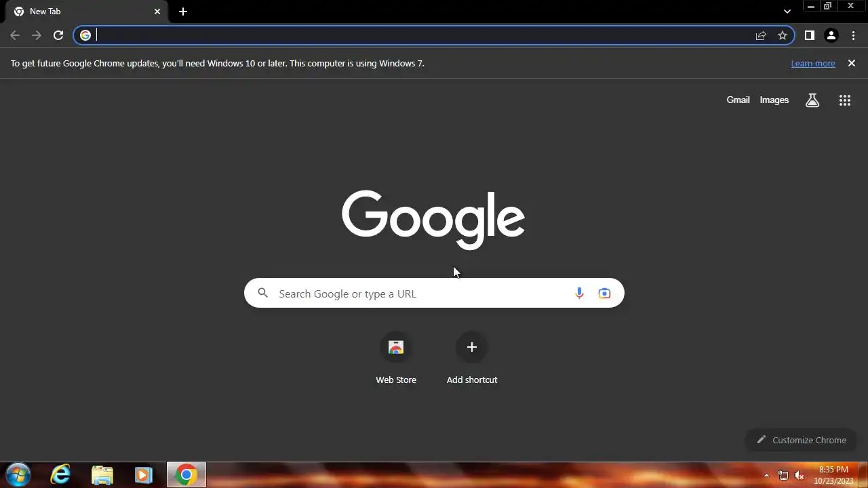Screen dimensions: 868x488
Task: Dismiss the Windows 7 update notice
Action: 852,63
